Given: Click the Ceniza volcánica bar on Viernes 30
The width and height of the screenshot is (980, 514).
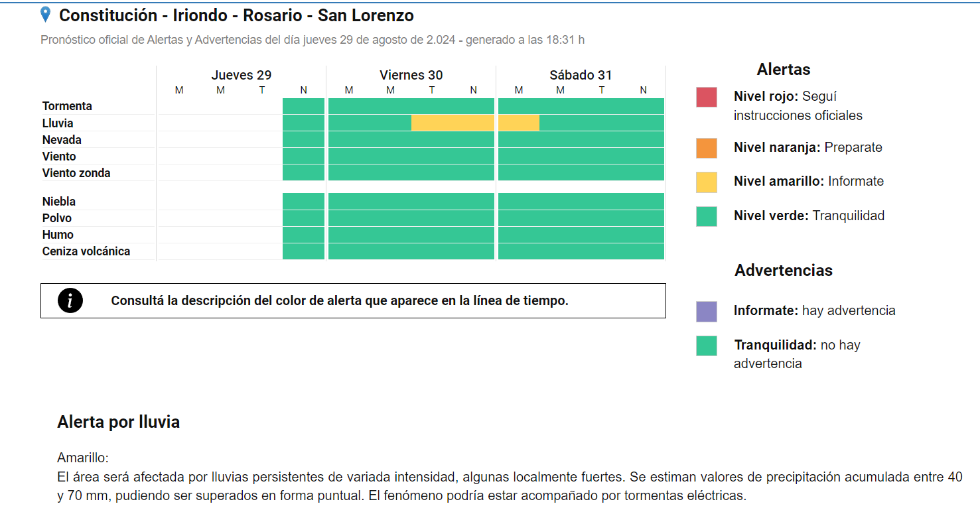Looking at the screenshot, I should 411,251.
